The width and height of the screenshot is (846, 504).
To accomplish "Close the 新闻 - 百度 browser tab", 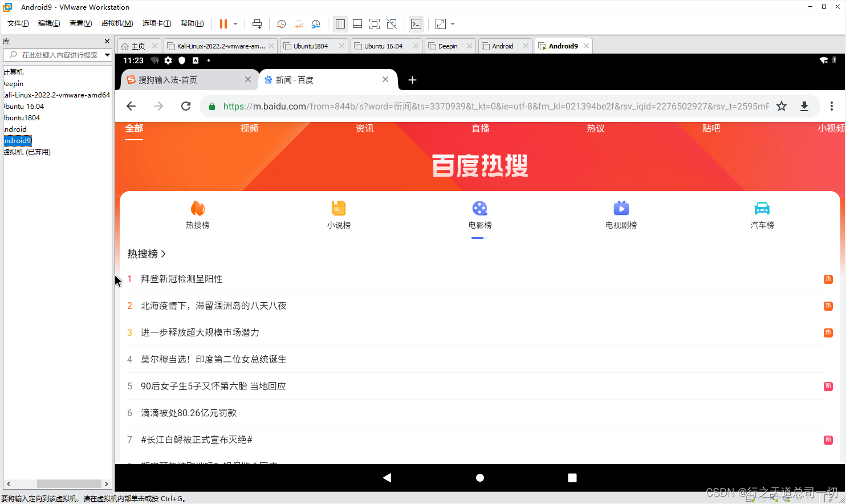I will tap(385, 79).
